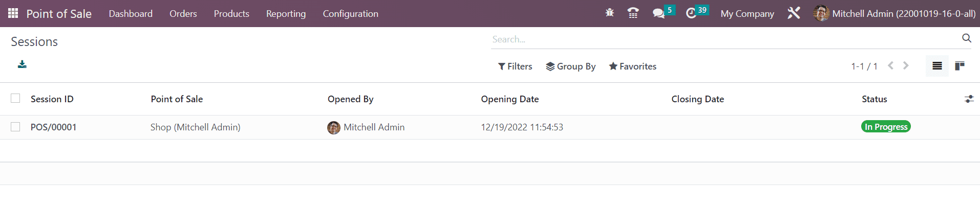Screen dimensions: 980x206
Task: Switch to list view
Action: pyautogui.click(x=937, y=66)
